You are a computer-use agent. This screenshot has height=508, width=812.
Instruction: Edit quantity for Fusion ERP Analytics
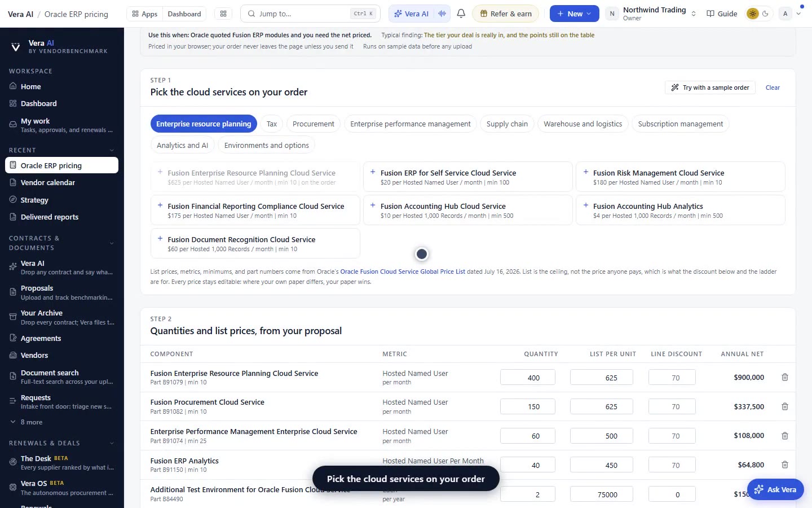(x=527, y=465)
